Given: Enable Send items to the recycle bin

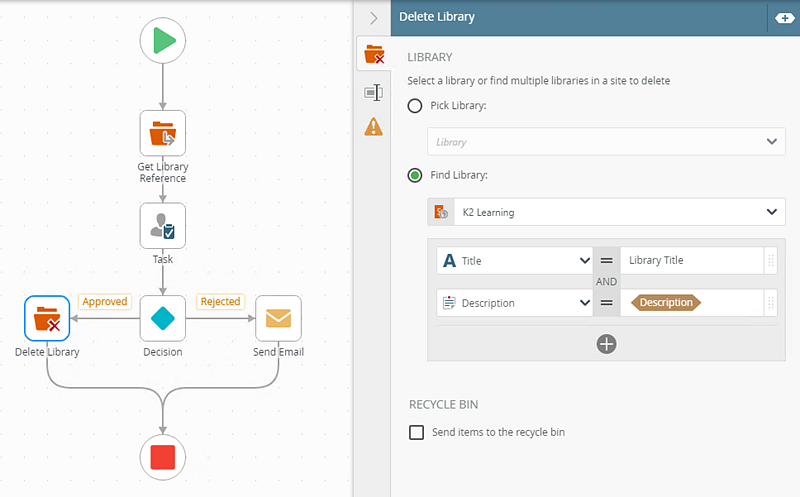Looking at the screenshot, I should point(416,432).
